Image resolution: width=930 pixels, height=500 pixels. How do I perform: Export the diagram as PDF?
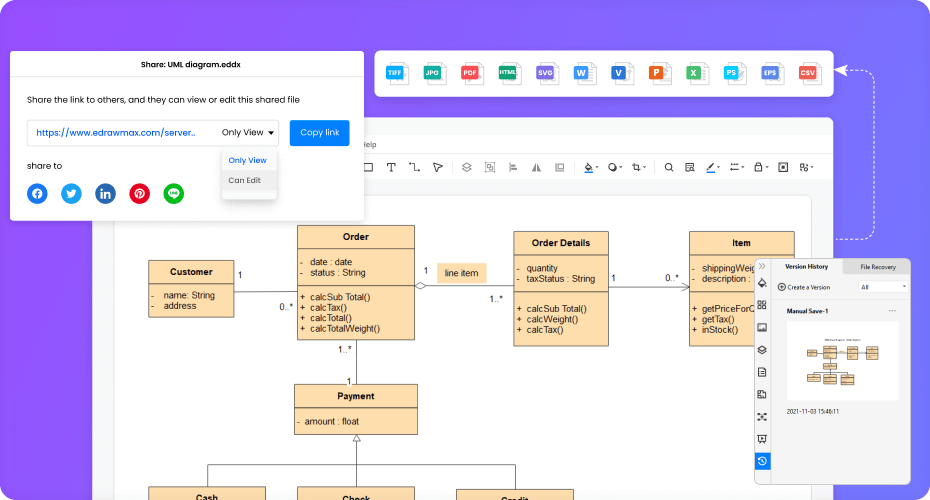pos(472,74)
